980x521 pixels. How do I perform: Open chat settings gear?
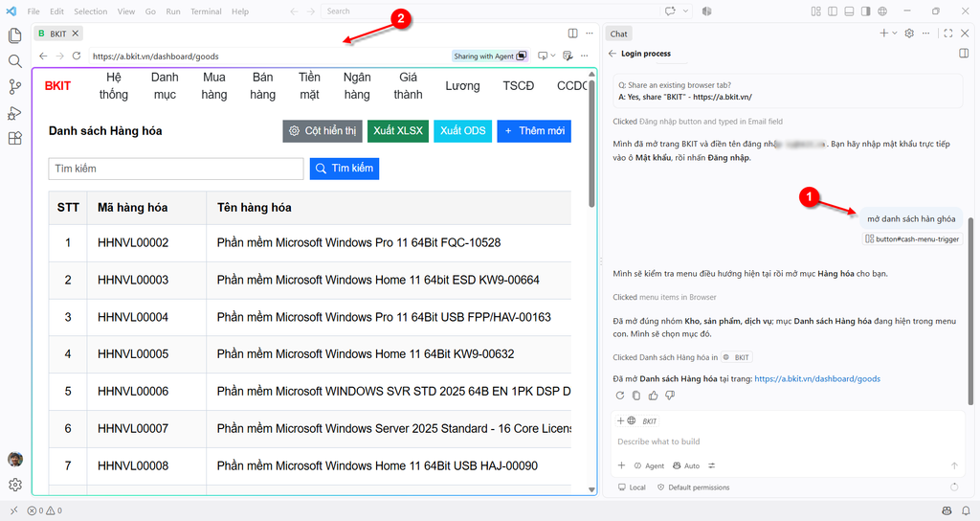(909, 34)
